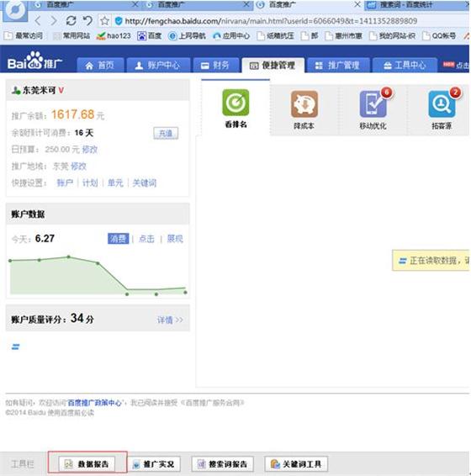
Task: Close the third 百度推广 browser tab
Action: [x=357, y=4]
